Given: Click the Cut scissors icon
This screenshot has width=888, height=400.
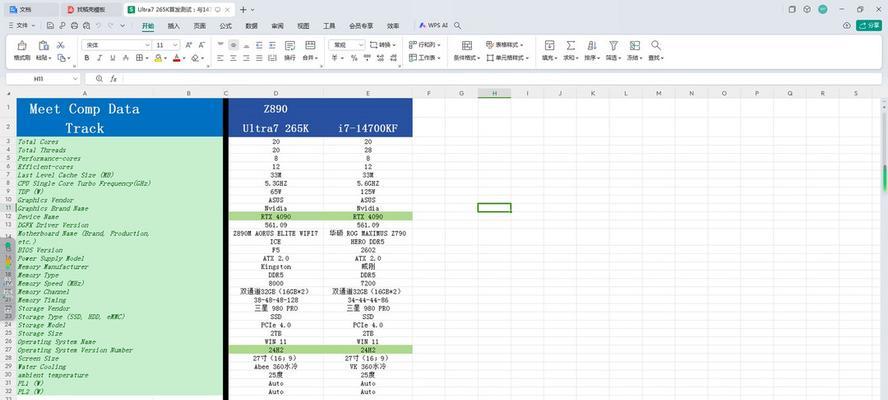Looking at the screenshot, I should click(61, 45).
